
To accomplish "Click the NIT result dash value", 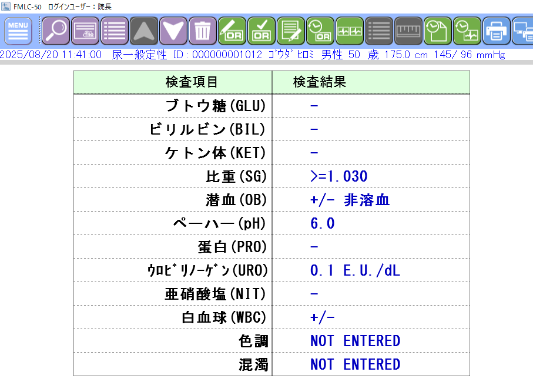I will [x=314, y=294].
